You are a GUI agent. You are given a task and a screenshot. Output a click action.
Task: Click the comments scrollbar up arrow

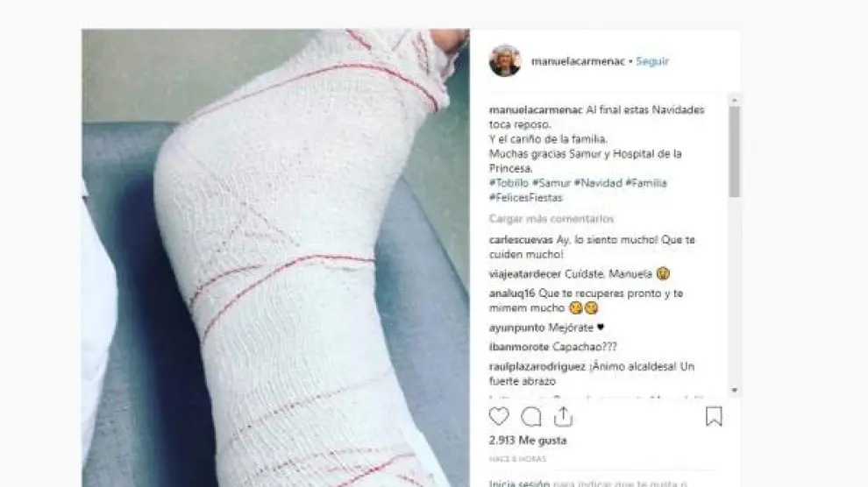tap(735, 100)
